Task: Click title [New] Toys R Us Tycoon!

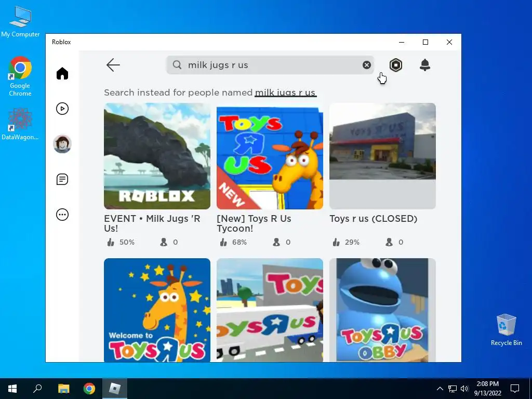Action: coord(254,223)
